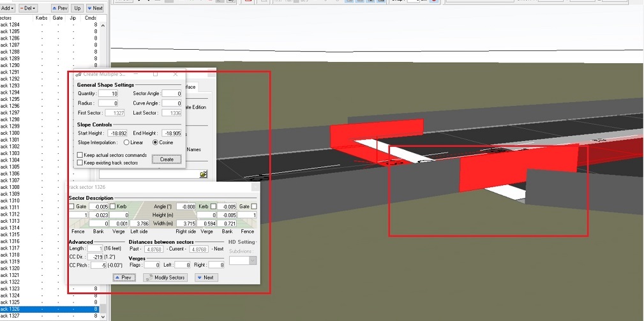Click the Curve Angle input field
Screen dimensions: 644x321
(x=172, y=103)
